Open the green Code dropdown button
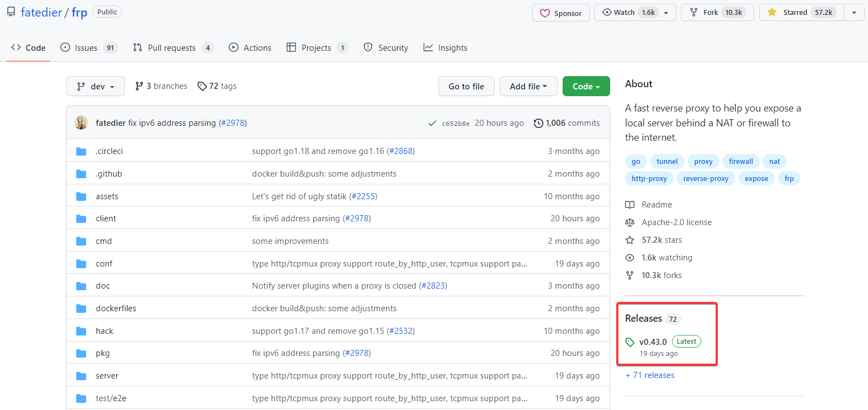 click(x=586, y=87)
